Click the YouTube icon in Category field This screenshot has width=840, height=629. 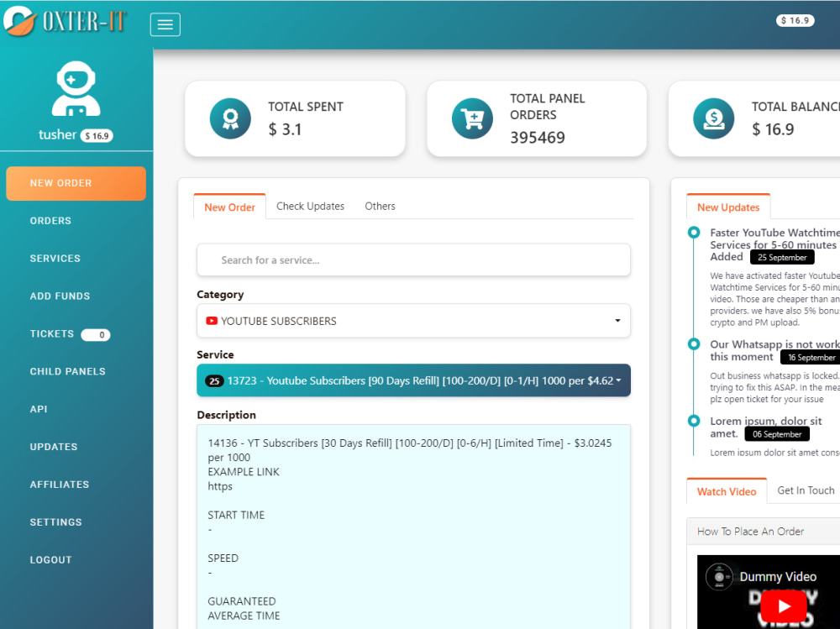click(213, 321)
